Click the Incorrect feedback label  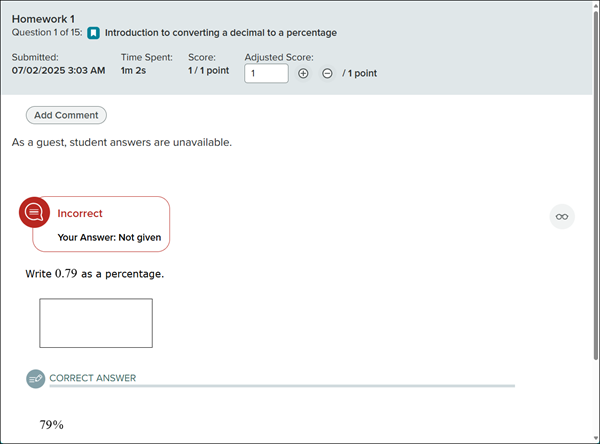coord(80,213)
